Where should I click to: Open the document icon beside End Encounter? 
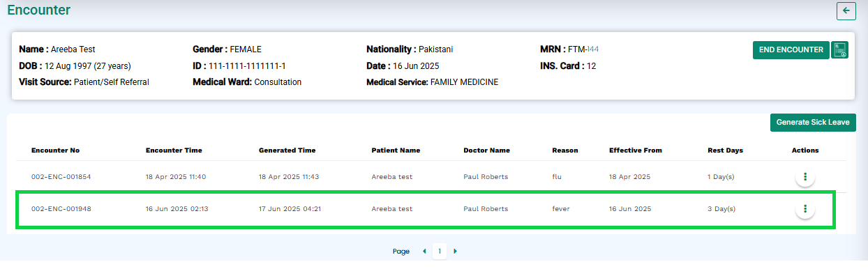click(840, 50)
